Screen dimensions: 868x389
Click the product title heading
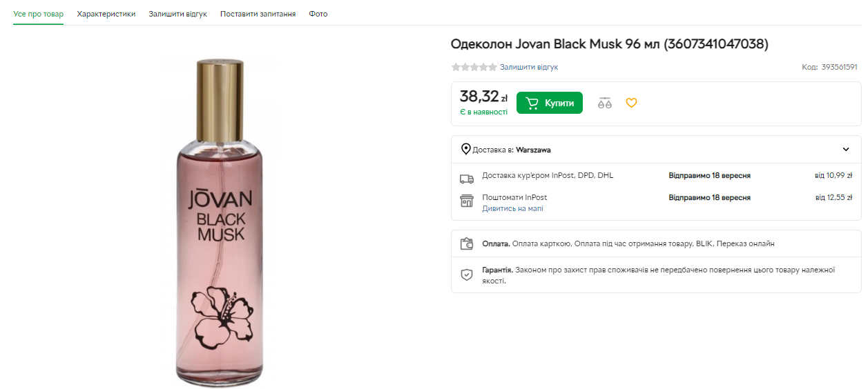609,44
